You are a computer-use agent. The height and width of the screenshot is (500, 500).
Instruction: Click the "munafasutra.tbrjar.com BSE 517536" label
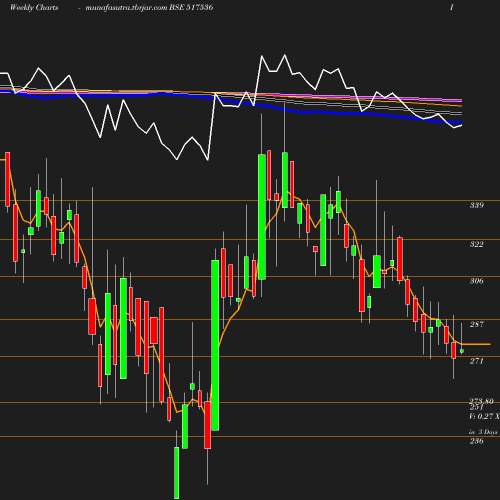[x=149, y=7]
